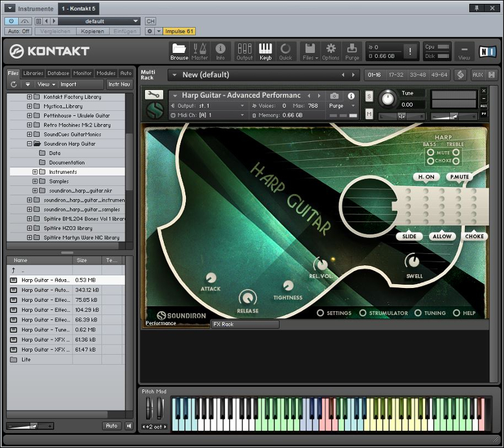The height and width of the screenshot is (448, 504).
Task: Switch to Modules tab
Action: point(106,73)
